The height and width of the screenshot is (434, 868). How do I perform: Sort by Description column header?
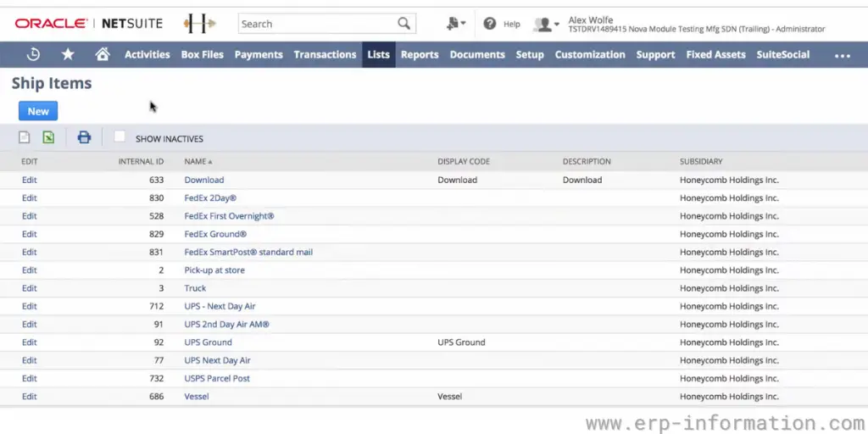[587, 162]
